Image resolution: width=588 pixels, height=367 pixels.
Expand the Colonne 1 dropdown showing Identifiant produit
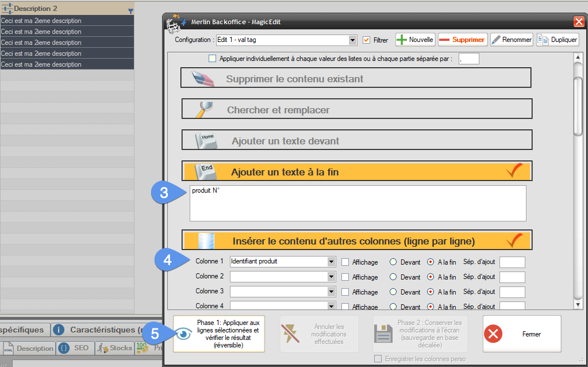pyautogui.click(x=330, y=262)
